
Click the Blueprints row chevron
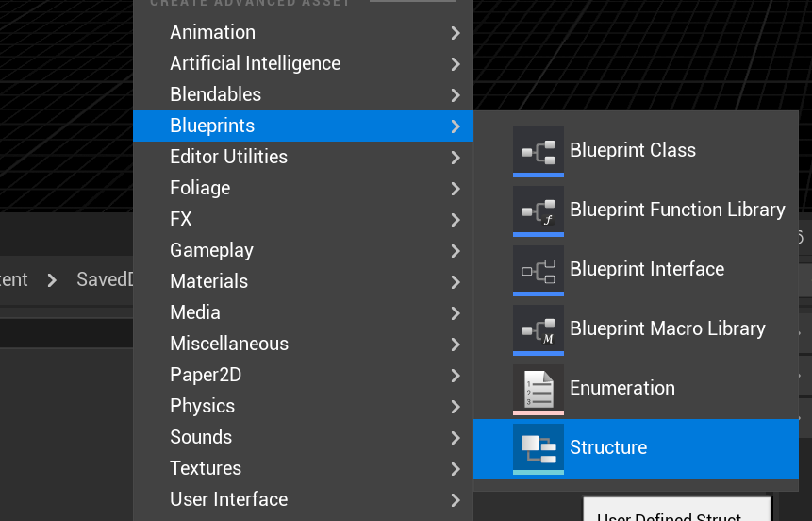456,126
